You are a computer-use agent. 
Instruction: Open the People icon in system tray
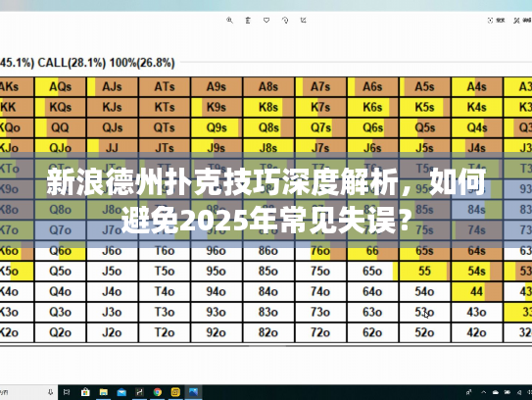pyautogui.click(x=469, y=392)
